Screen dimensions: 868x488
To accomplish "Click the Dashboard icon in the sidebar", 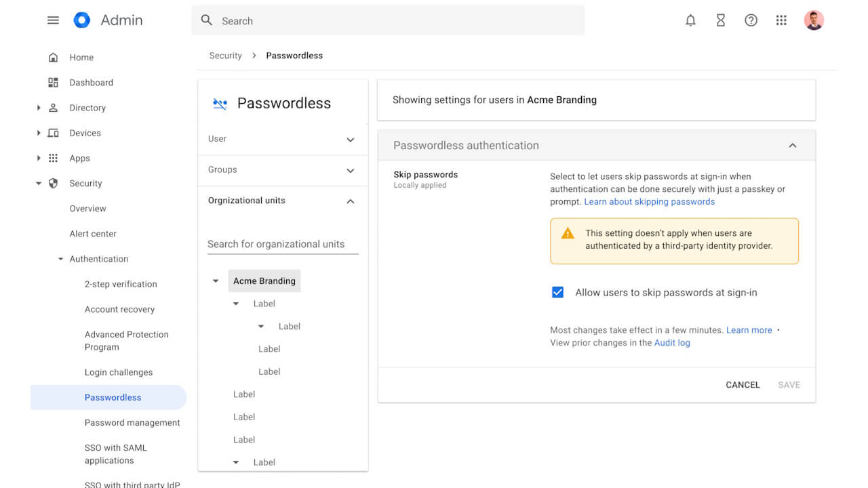I will click(x=53, y=82).
